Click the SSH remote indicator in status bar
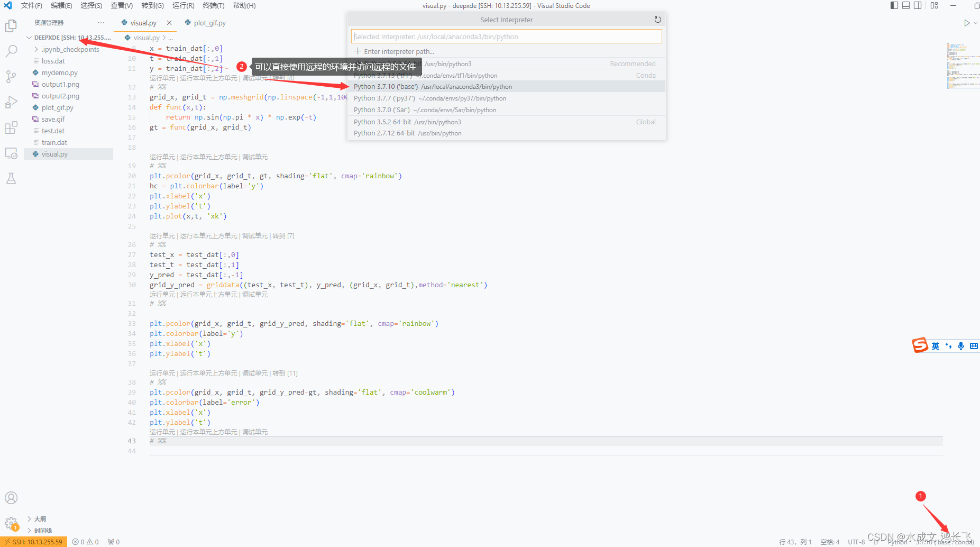The height and width of the screenshot is (547, 980). tap(34, 542)
